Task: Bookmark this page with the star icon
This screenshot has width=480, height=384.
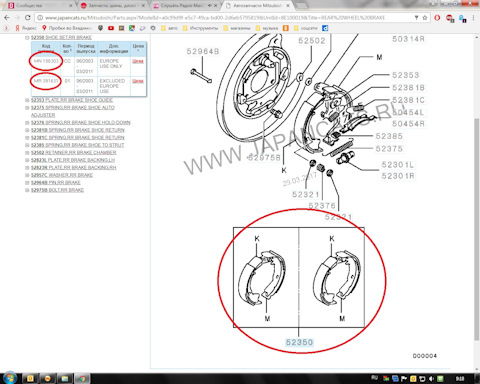Action: pyautogui.click(x=425, y=18)
